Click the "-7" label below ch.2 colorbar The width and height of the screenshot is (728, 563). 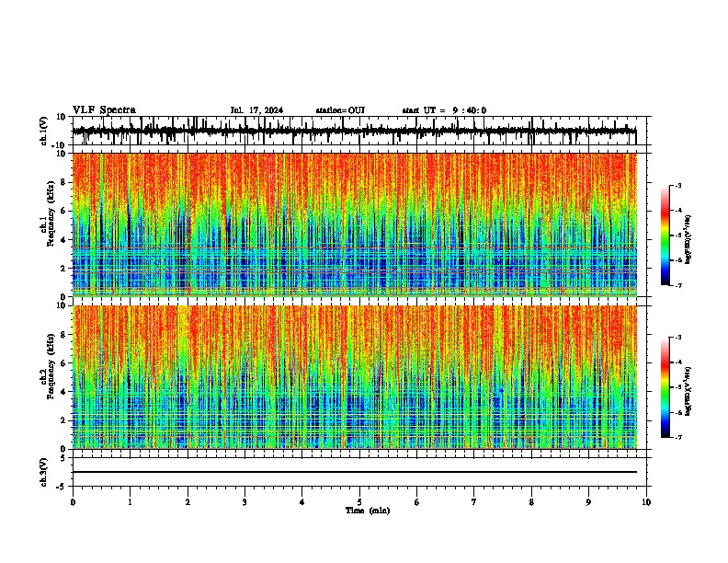(678, 437)
